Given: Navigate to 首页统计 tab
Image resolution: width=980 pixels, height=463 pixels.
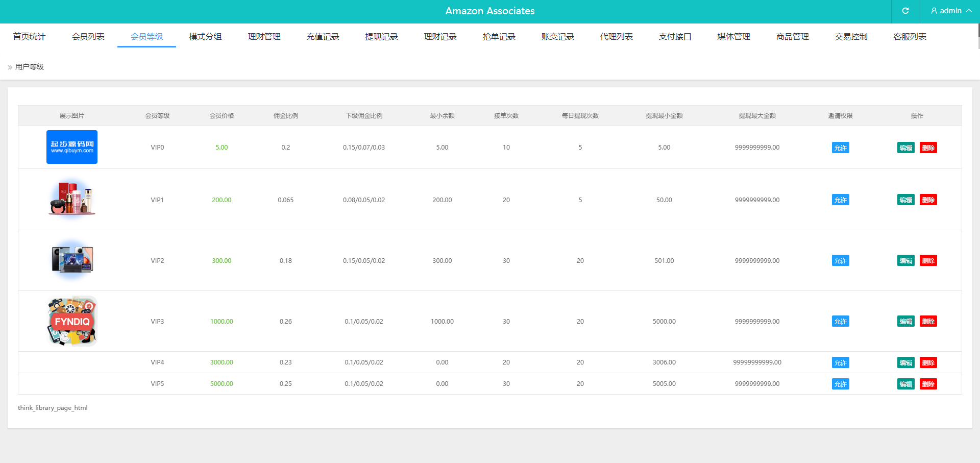Looking at the screenshot, I should tap(29, 37).
